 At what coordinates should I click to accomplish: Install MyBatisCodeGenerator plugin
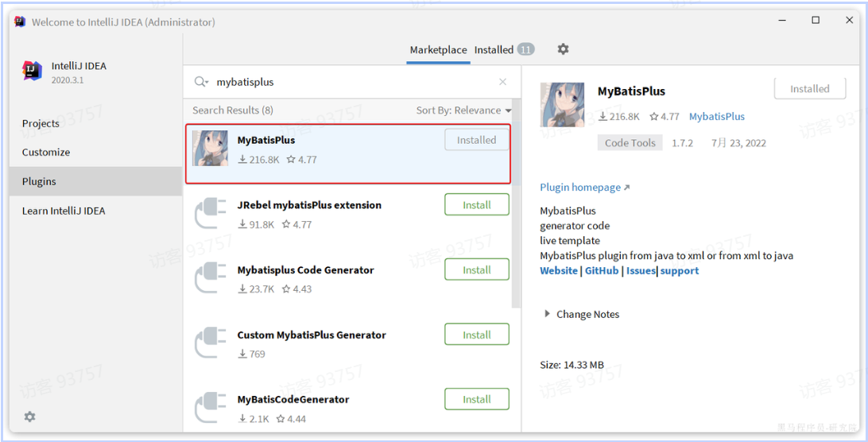477,399
